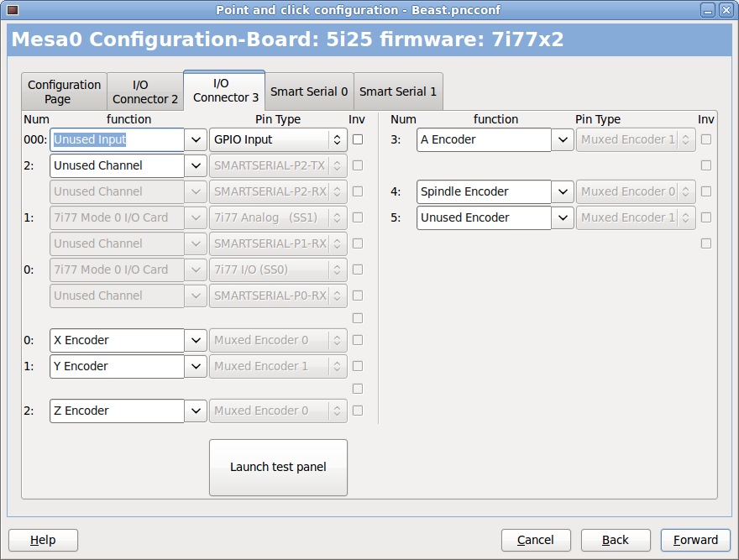Focus the Y Encoder function text field
The image size is (739, 560).
tap(117, 366)
